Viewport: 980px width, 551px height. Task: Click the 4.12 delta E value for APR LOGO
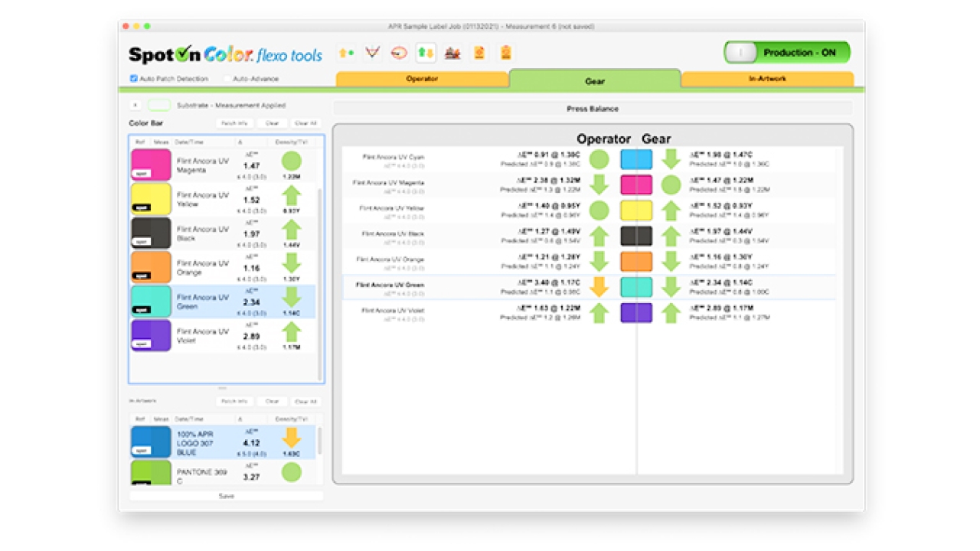click(x=252, y=442)
